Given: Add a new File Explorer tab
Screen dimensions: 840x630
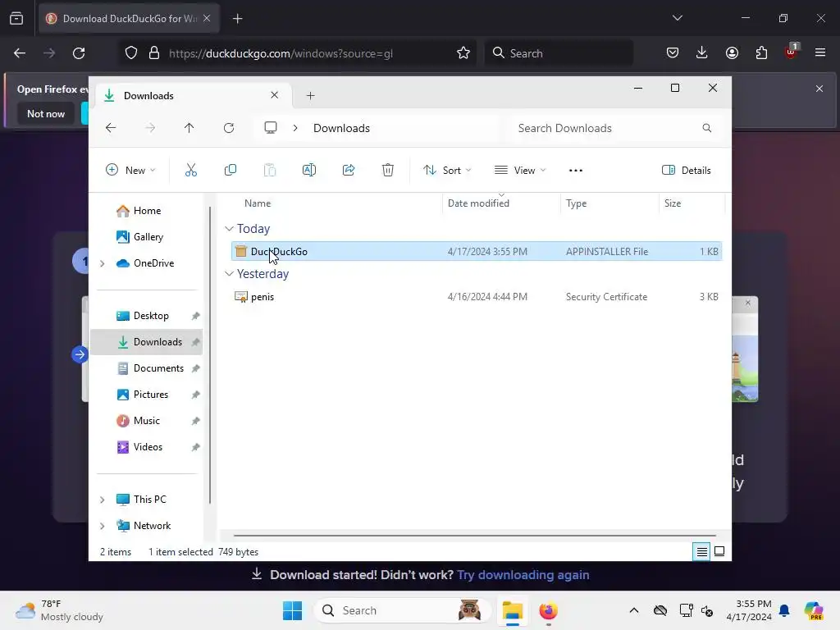Looking at the screenshot, I should point(311,96).
